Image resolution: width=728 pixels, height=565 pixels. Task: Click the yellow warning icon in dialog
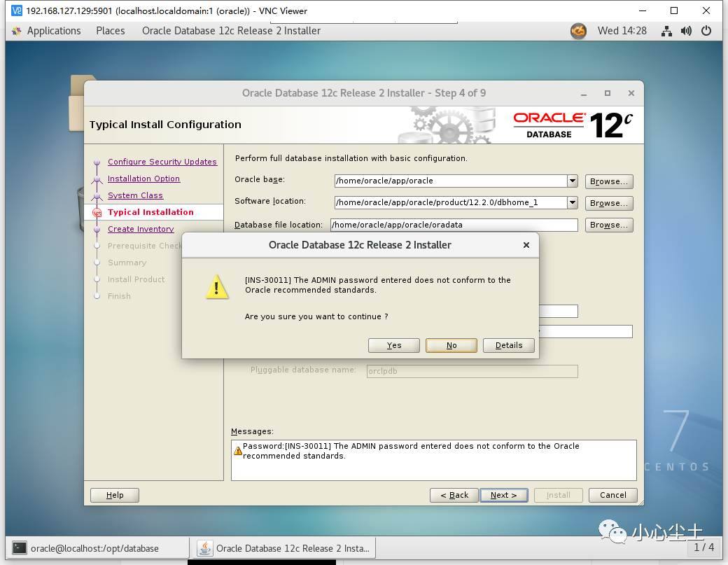[217, 287]
